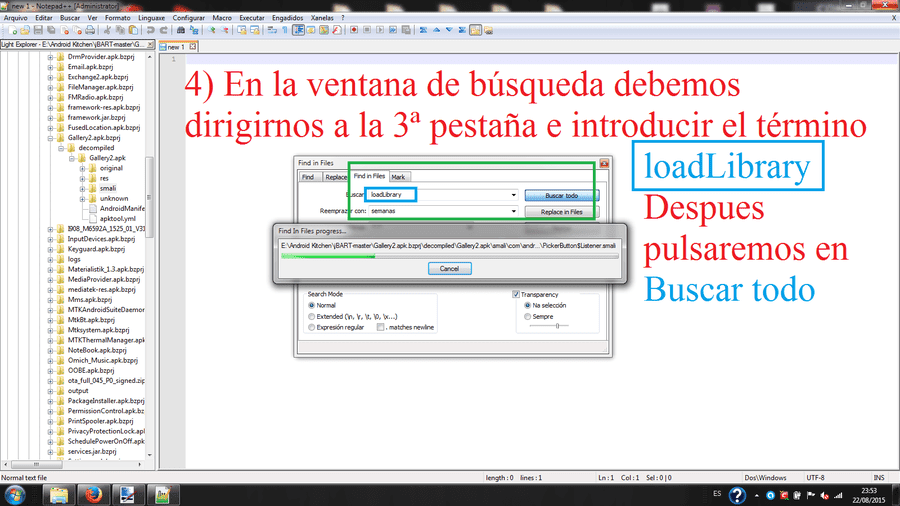Expand the Keyguard.apk.bzprj tree node
The height and width of the screenshot is (506, 900).
[51, 249]
